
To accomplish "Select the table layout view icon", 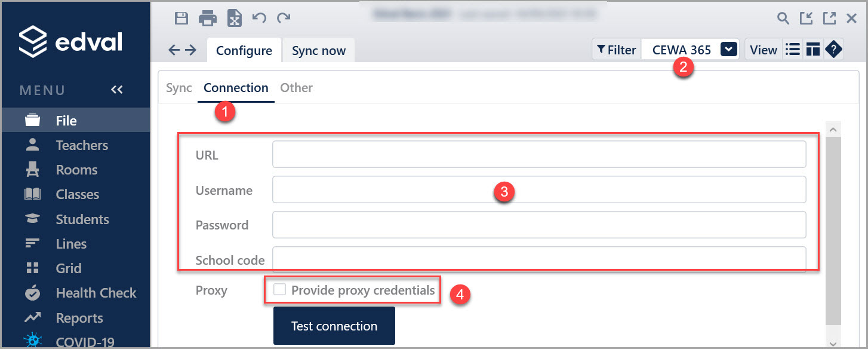I will tap(812, 50).
